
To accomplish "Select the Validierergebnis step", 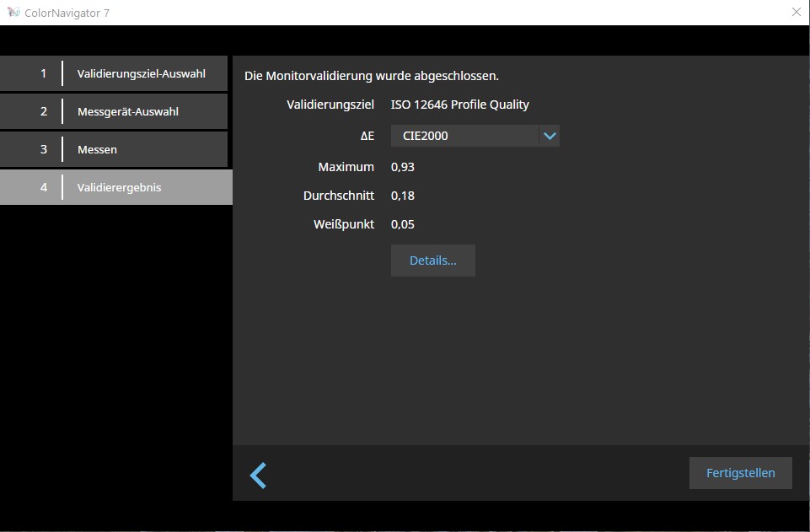I will point(115,187).
